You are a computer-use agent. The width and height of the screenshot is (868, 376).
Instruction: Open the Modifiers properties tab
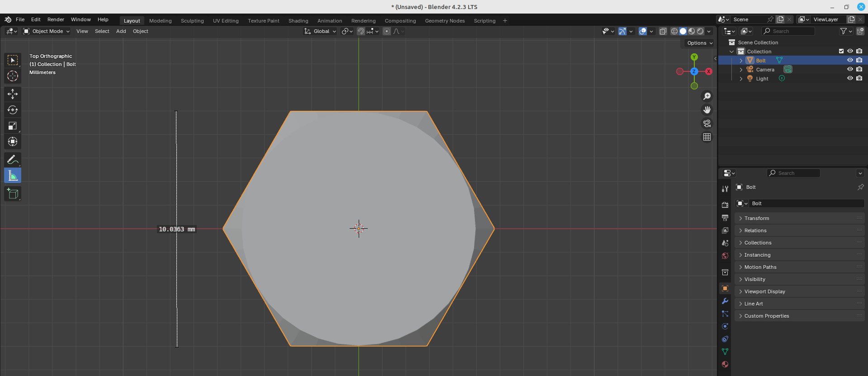[x=725, y=301]
